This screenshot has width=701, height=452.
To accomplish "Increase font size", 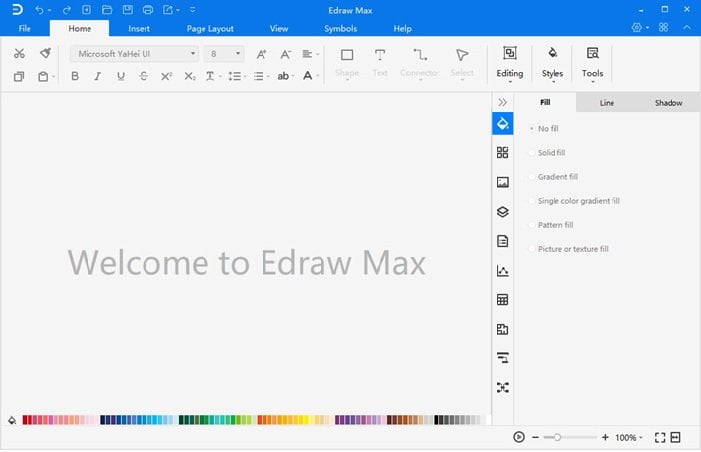I will [262, 54].
